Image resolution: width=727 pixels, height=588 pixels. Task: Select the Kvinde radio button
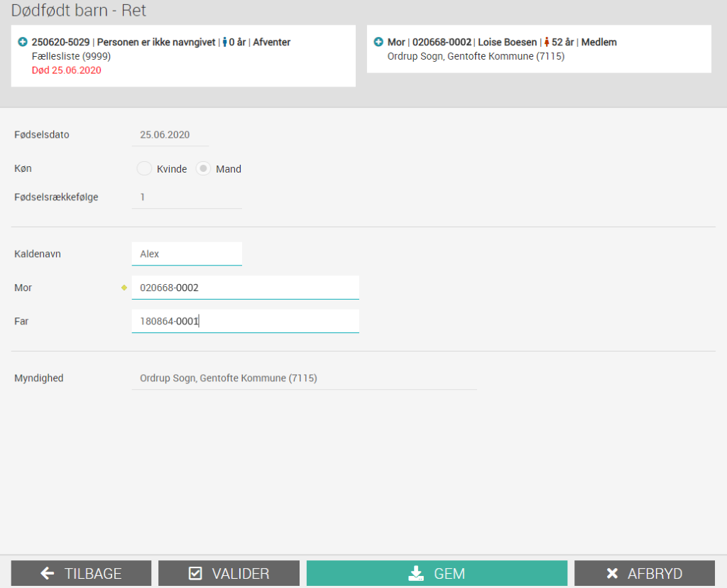(144, 168)
